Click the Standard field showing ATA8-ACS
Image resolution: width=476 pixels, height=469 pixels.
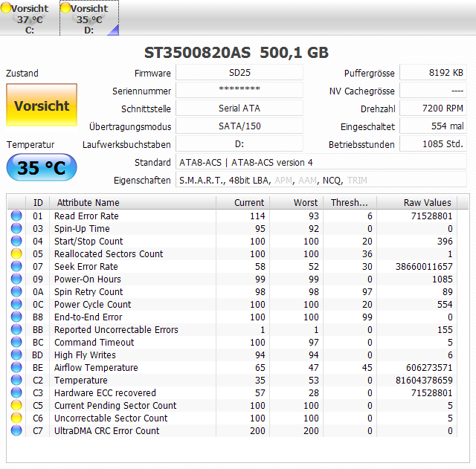point(321,162)
